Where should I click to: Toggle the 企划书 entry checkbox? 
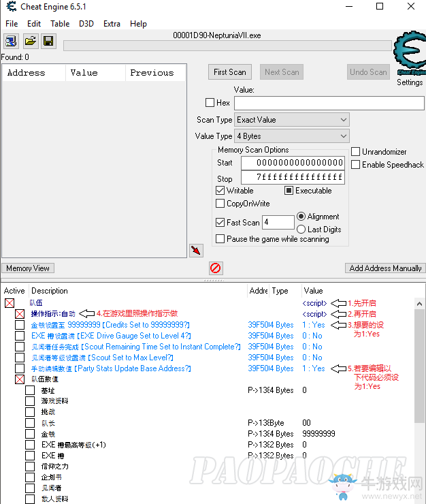point(30,477)
